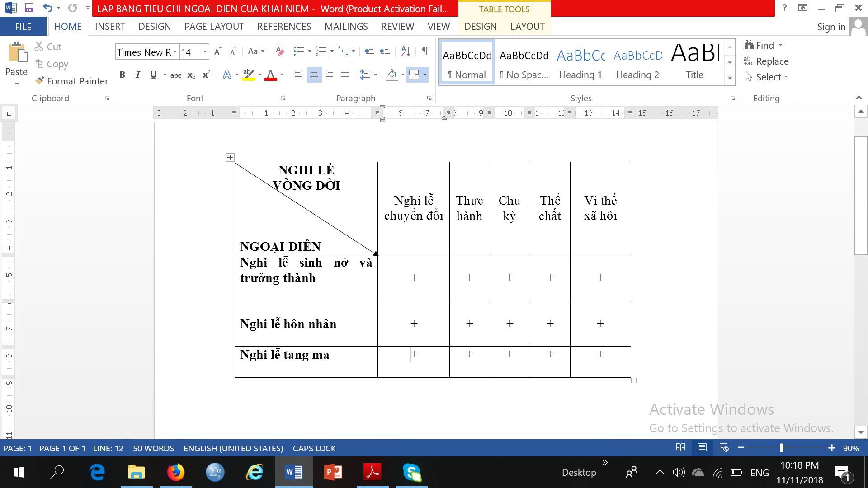Click the table move handle
The image size is (868, 488).
click(x=230, y=157)
